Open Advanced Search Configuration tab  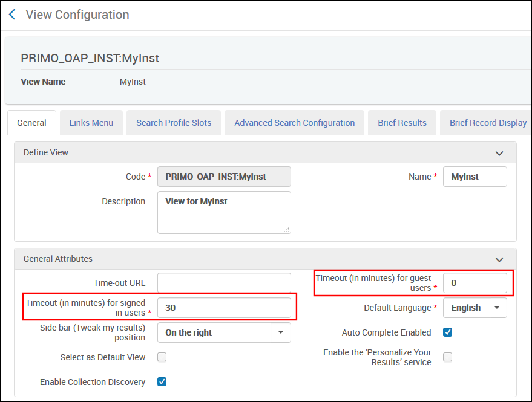294,123
